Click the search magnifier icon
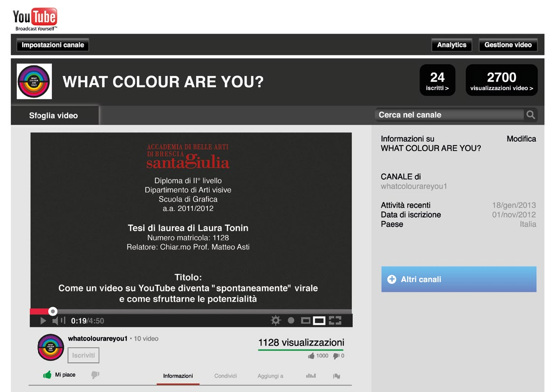The width and height of the screenshot is (555, 392). click(530, 115)
